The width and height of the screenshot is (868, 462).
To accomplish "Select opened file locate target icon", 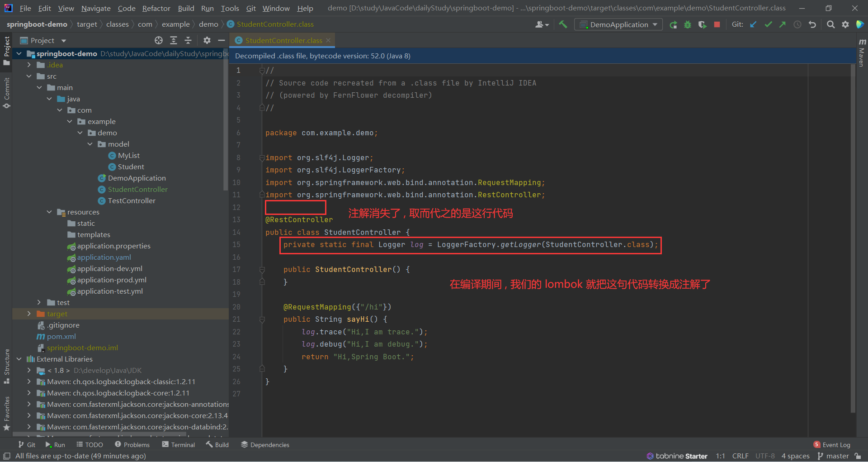I will [159, 40].
